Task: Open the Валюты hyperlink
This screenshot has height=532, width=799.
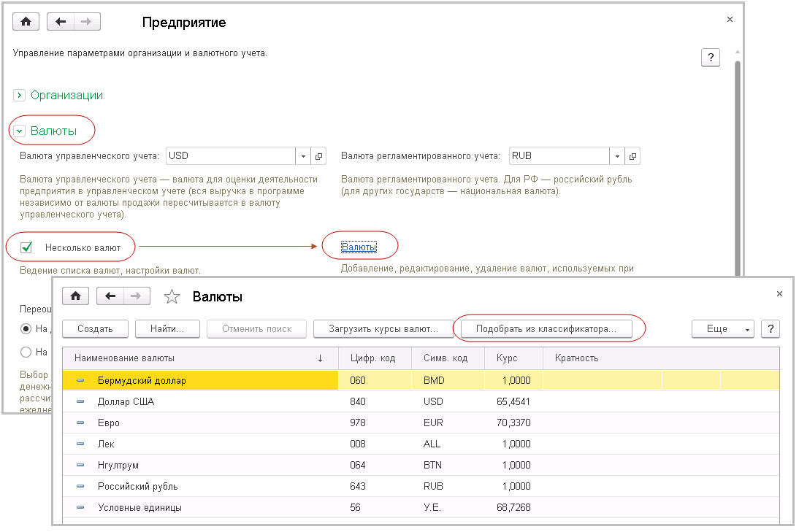Action: click(359, 247)
